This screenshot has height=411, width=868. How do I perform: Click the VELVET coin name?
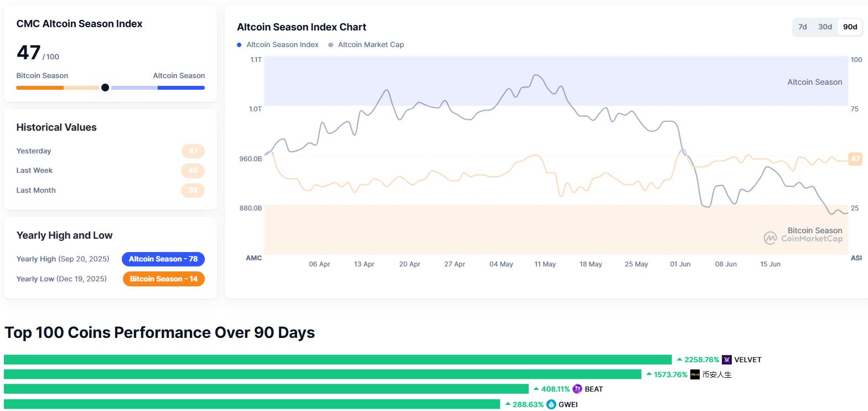748,360
